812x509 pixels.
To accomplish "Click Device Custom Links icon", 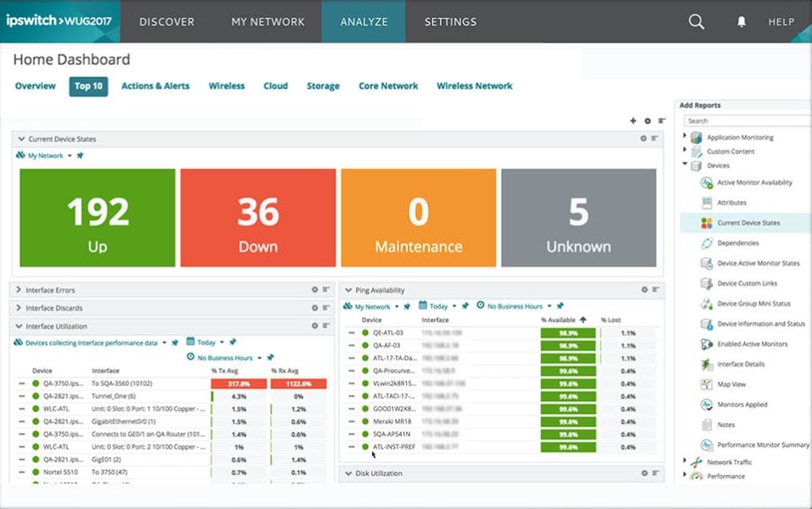I will pos(707,284).
